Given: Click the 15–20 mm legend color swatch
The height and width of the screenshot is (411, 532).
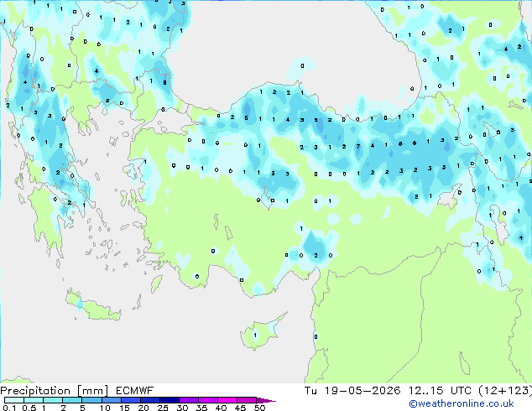Looking at the screenshot, I should (x=130, y=400).
